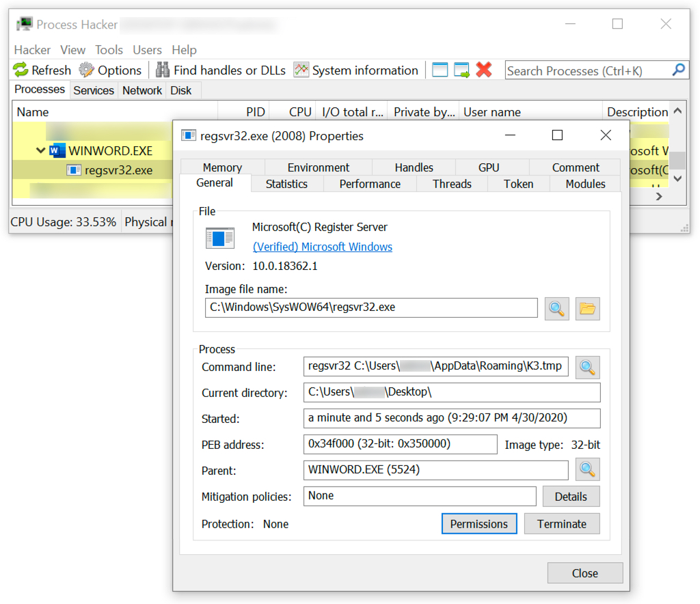Click the horizontal scroll right arrow

pos(659,197)
